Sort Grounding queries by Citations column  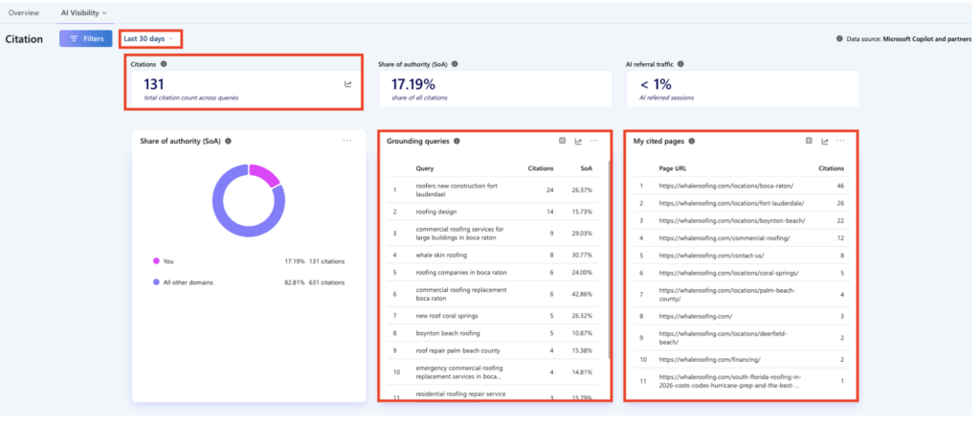541,168
